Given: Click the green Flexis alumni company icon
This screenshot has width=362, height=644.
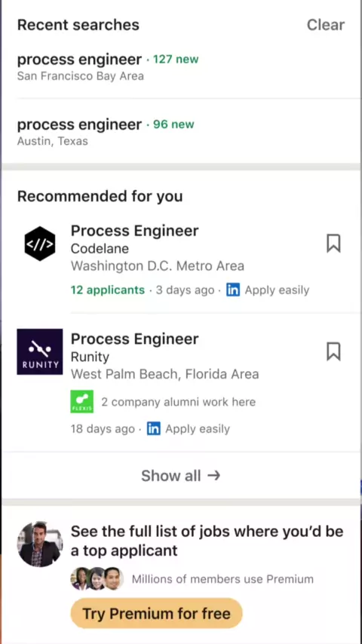Looking at the screenshot, I should point(81,401).
